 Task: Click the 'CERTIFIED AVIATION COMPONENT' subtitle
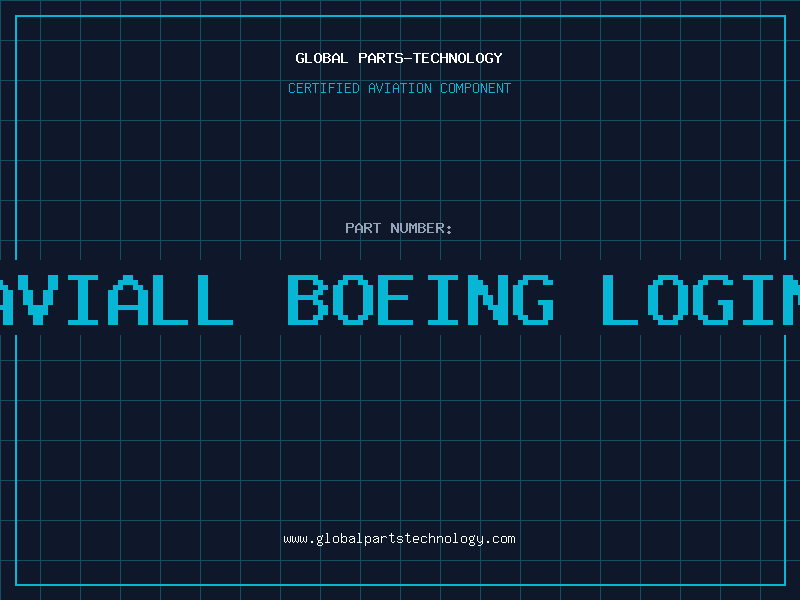click(x=399, y=88)
